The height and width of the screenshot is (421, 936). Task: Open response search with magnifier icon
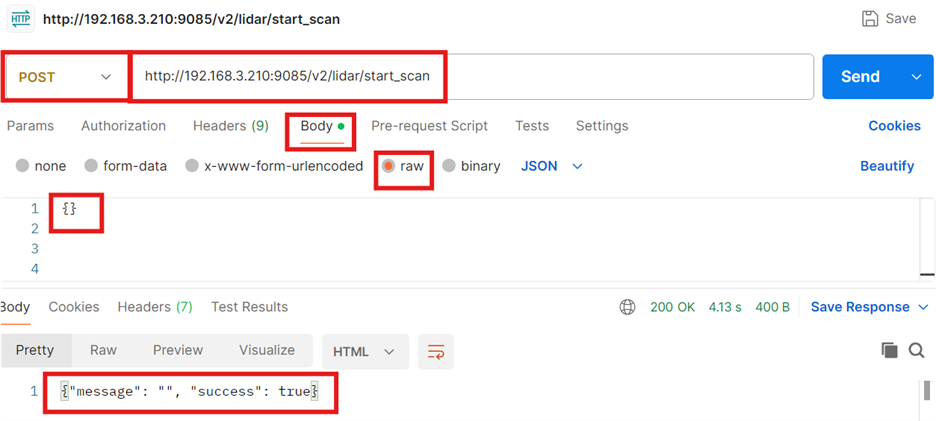coord(916,350)
